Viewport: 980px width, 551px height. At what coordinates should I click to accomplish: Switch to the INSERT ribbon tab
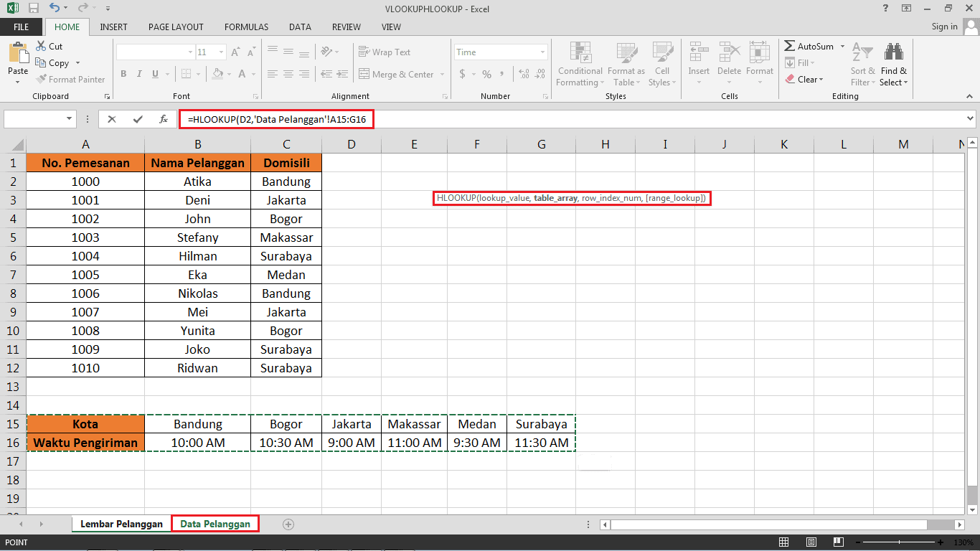coord(114,27)
